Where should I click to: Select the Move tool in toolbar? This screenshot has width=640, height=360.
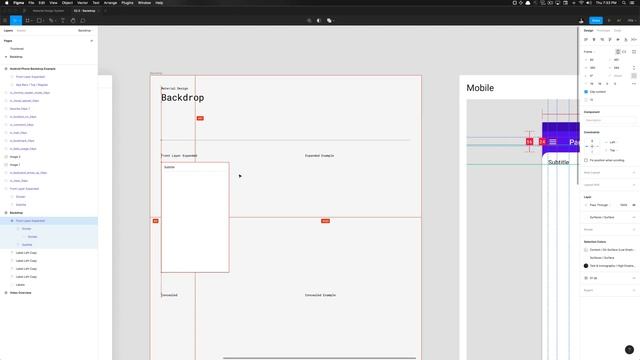(x=16, y=20)
